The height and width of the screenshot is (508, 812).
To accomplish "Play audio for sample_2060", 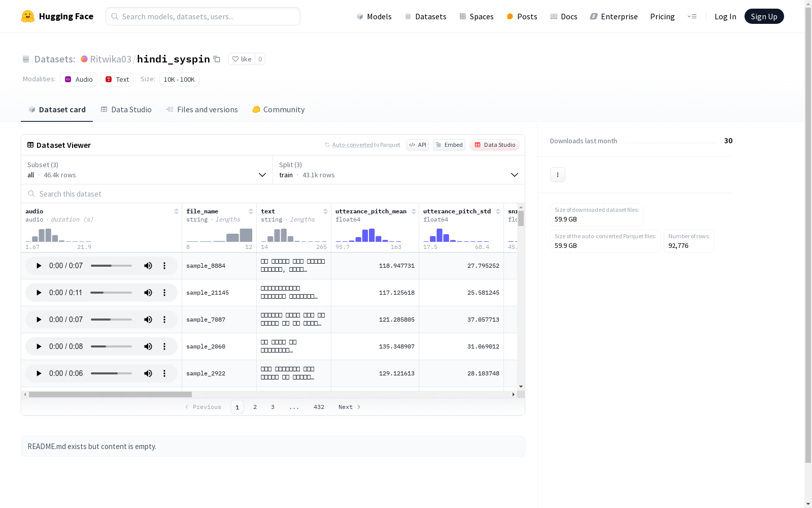I will tap(39, 346).
